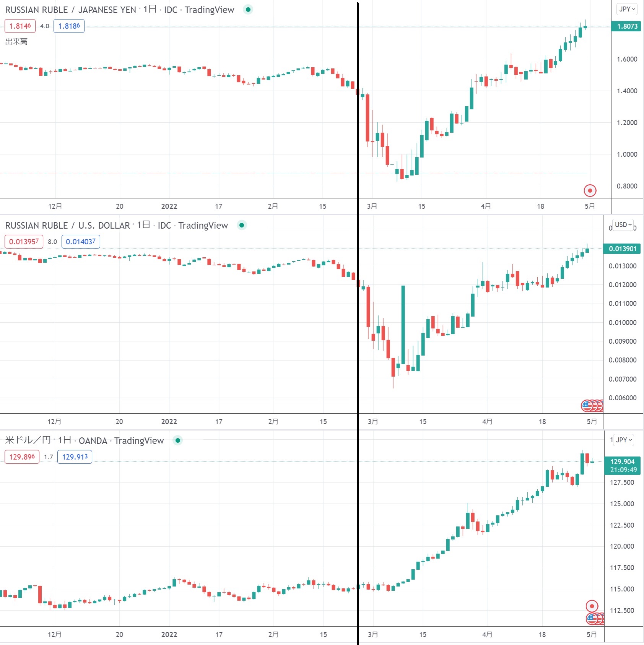The width and height of the screenshot is (644, 645).
Task: Open the USD currency dropdown on the RUB/USD chart
Action: pyautogui.click(x=623, y=225)
